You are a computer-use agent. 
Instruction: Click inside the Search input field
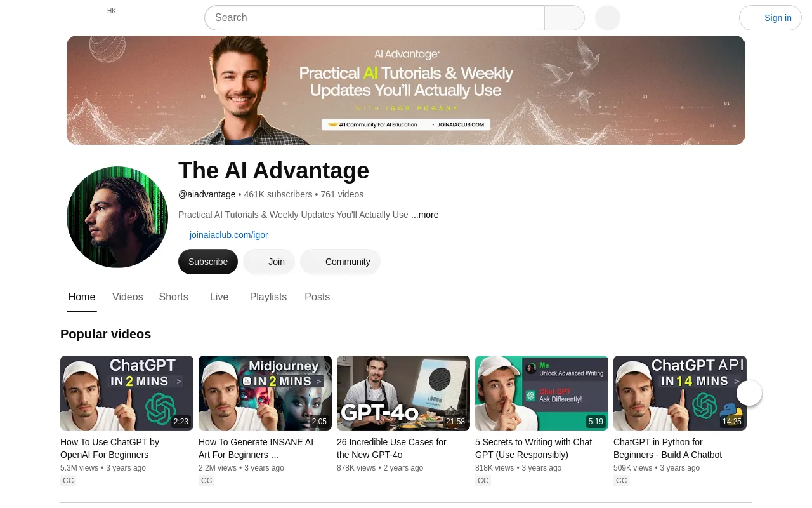[x=374, y=18]
